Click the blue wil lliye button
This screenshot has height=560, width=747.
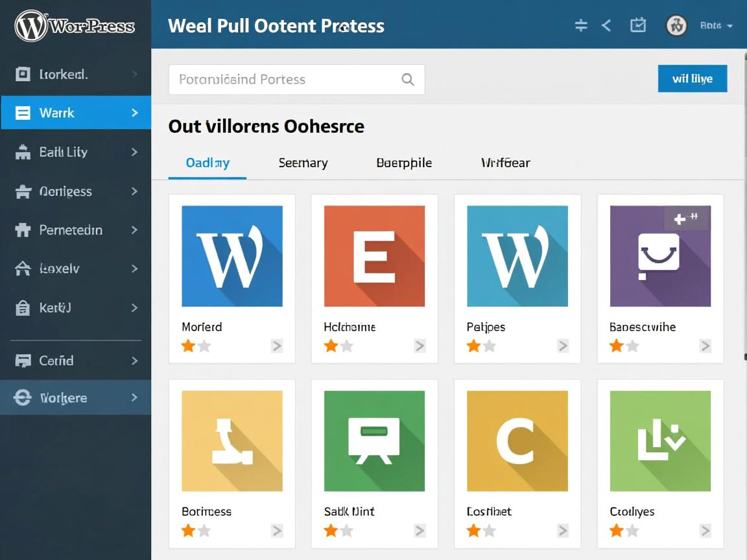tap(692, 79)
